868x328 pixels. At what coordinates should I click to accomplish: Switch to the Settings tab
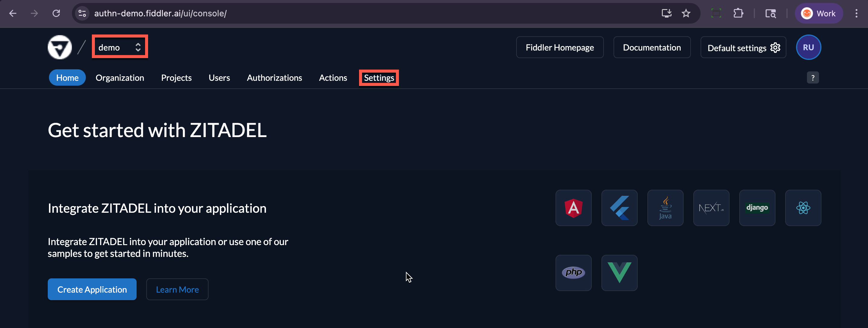[379, 78]
